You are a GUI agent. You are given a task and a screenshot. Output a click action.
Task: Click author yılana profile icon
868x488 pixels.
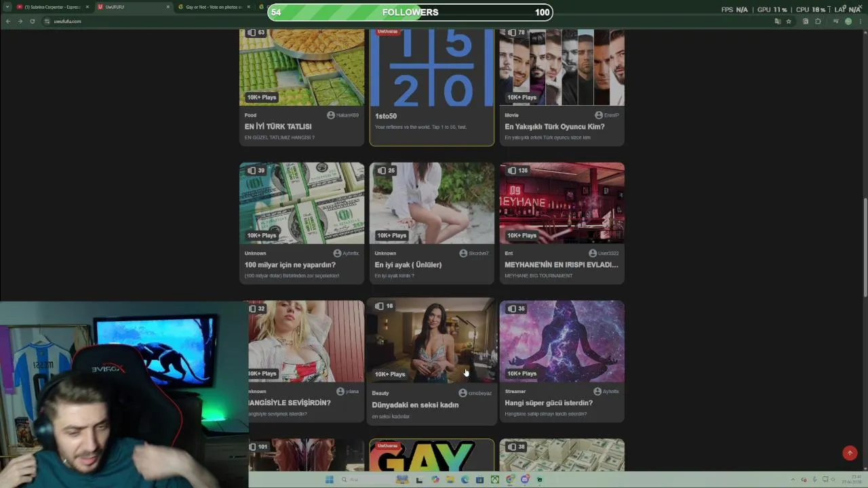(x=340, y=392)
